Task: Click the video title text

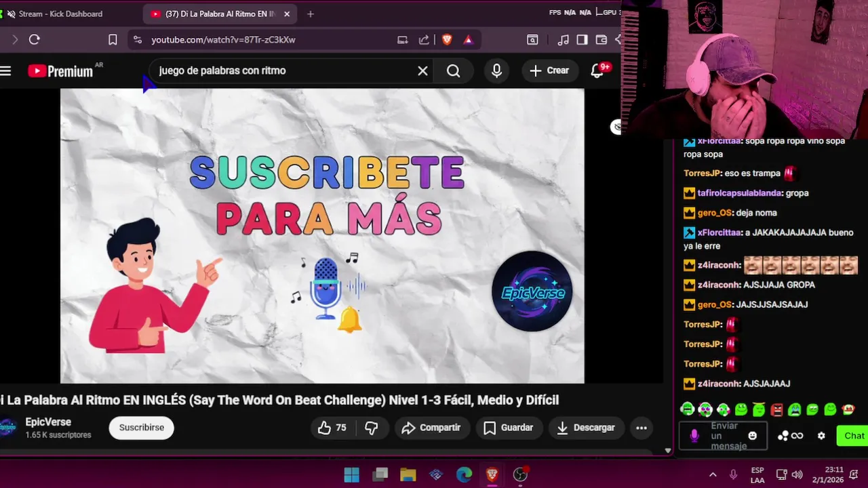Action: point(279,400)
